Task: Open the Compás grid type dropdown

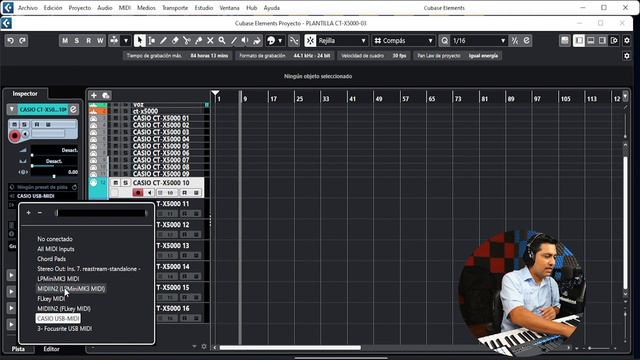Action: (403, 41)
